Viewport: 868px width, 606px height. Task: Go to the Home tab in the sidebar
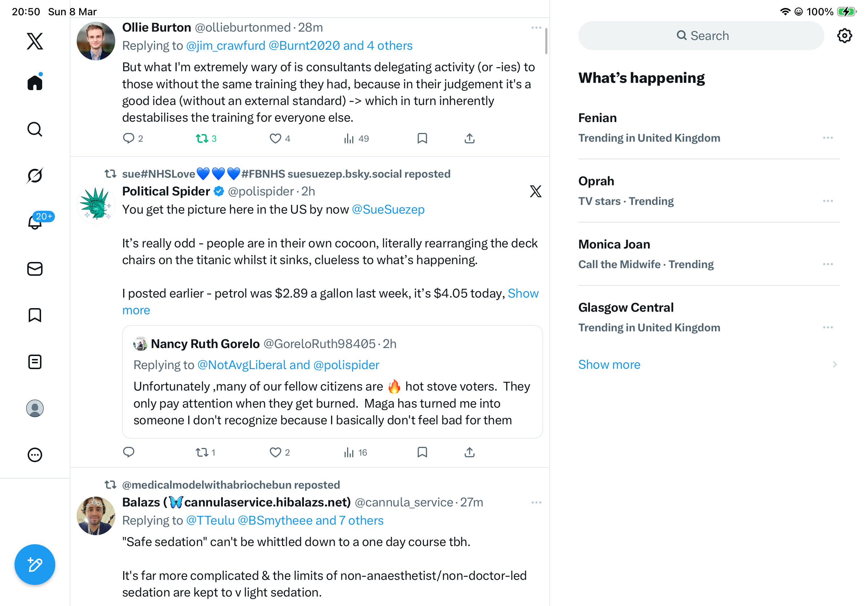35,82
